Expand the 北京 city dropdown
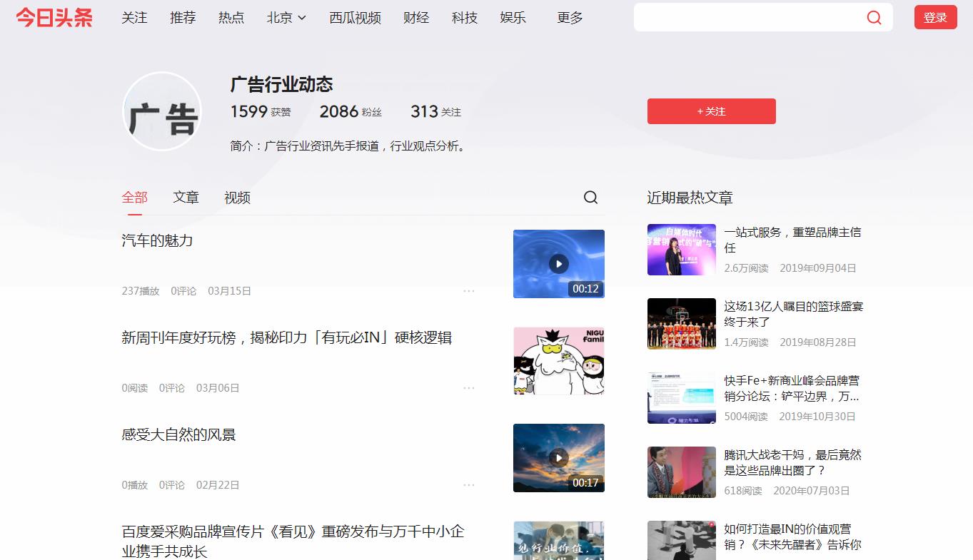This screenshot has height=560, width=973. (x=286, y=18)
